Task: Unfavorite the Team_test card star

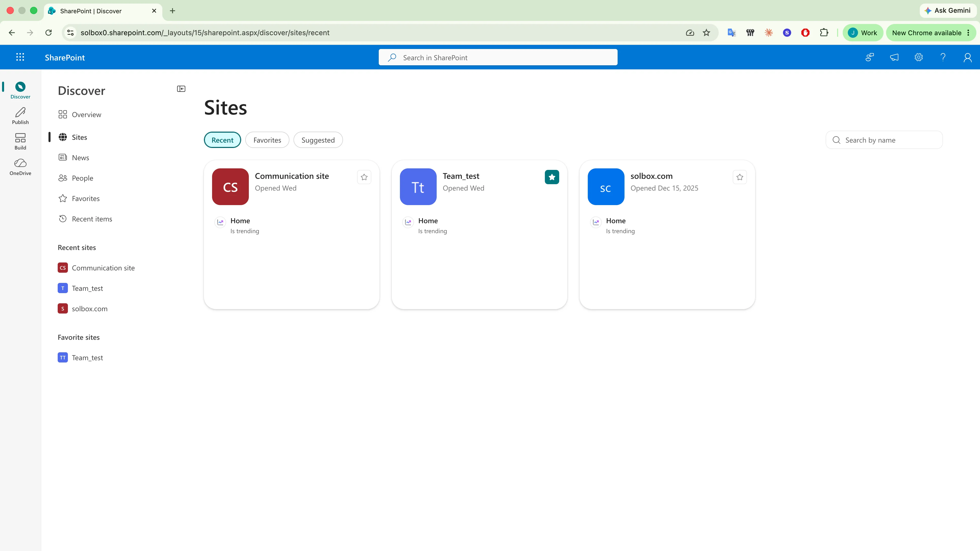Action: (x=552, y=177)
